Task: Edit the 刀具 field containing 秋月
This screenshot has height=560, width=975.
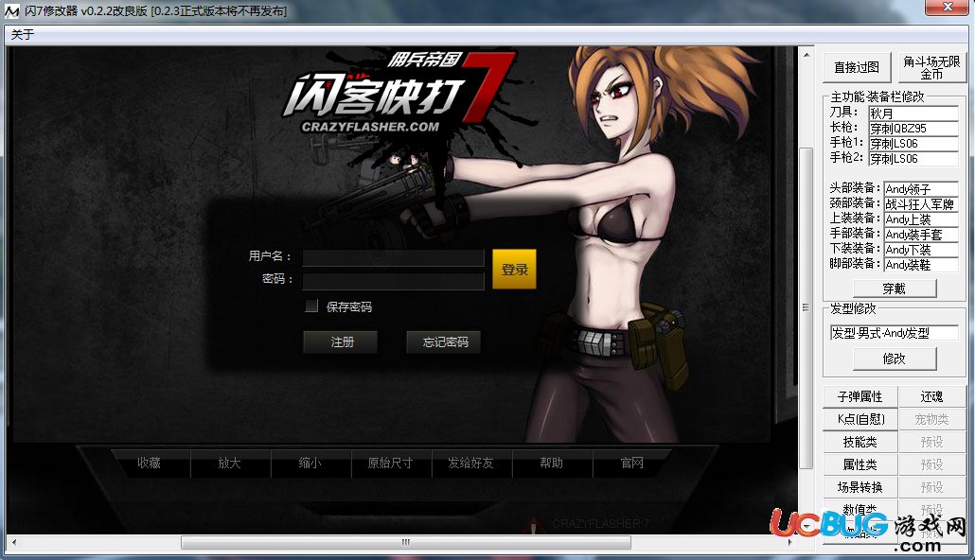Action: (x=913, y=114)
